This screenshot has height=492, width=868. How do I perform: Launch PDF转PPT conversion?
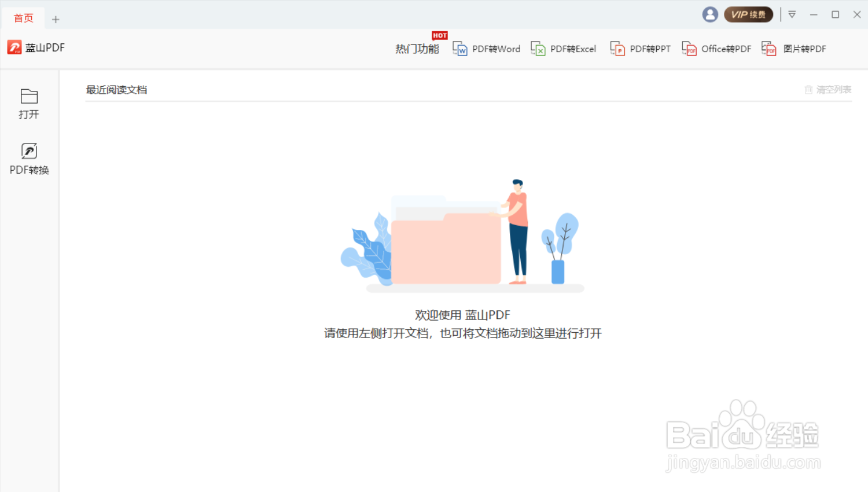tap(641, 49)
